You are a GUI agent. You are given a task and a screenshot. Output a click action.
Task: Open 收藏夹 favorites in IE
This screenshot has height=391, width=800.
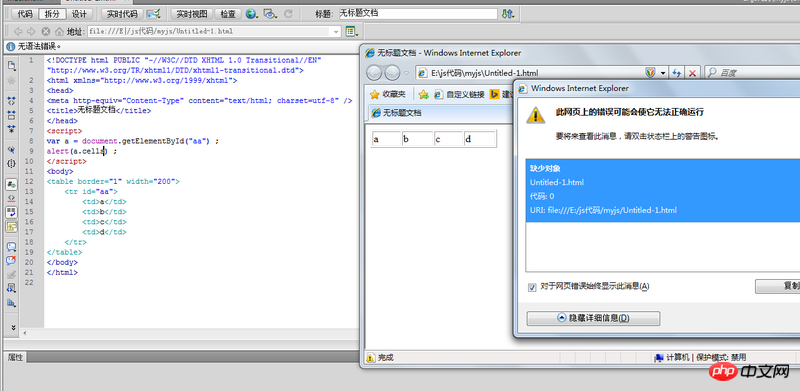pyautogui.click(x=388, y=94)
